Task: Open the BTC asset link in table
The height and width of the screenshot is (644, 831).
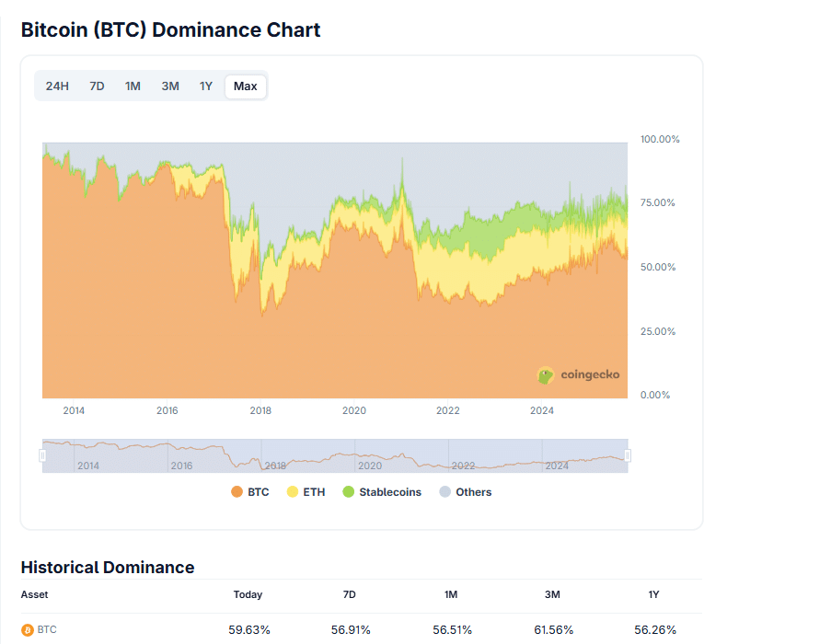Action: click(47, 630)
